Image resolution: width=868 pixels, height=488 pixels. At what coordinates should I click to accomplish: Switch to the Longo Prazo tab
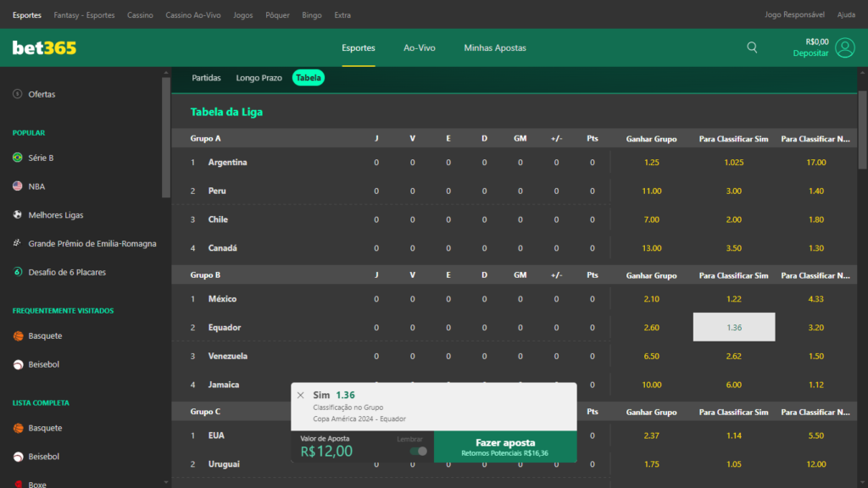click(x=259, y=78)
